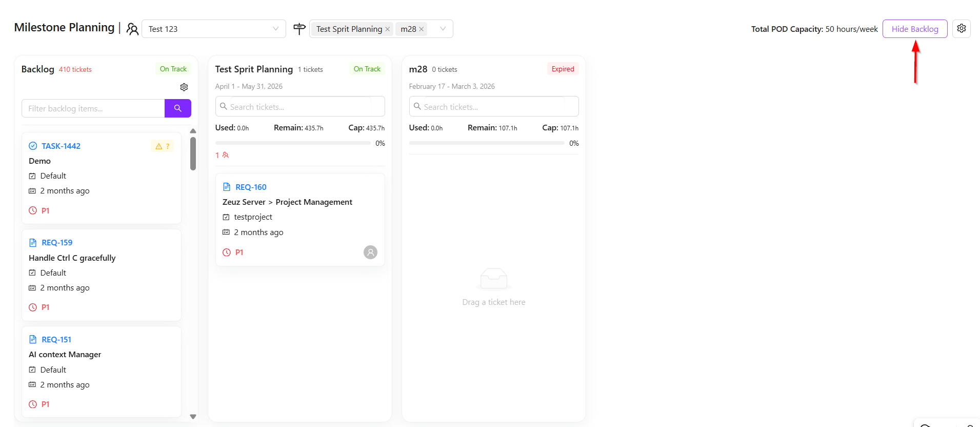Click the milestone signpost icon
This screenshot has width=980, height=427.
click(x=299, y=29)
